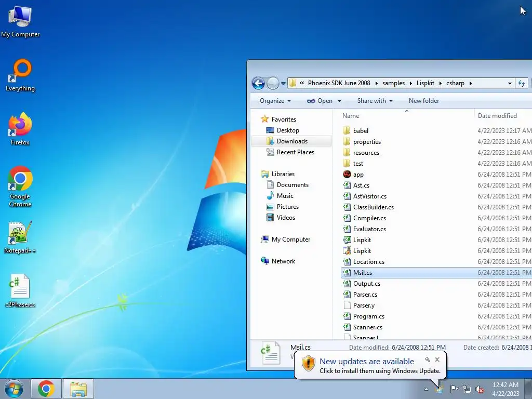Viewport: 532px width, 399px height.
Task: Expand hidden path chevrons in address bar
Action: point(302,83)
